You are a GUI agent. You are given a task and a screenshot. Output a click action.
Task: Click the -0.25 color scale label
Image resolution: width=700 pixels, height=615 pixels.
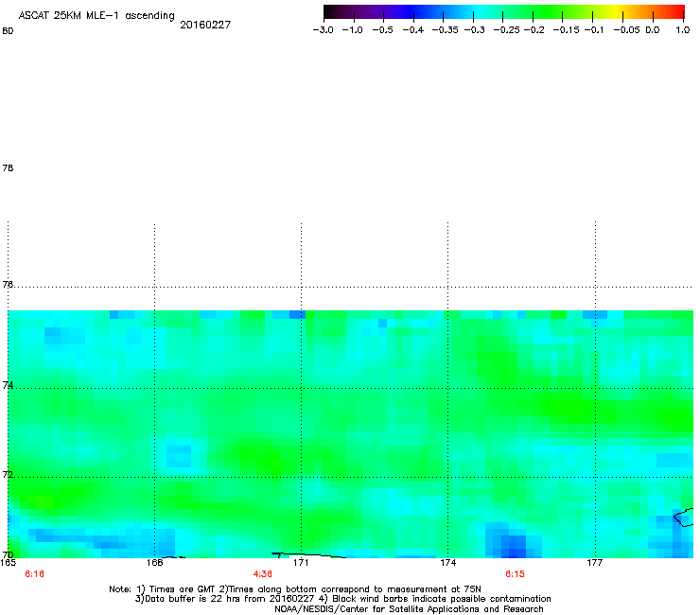click(x=507, y=30)
